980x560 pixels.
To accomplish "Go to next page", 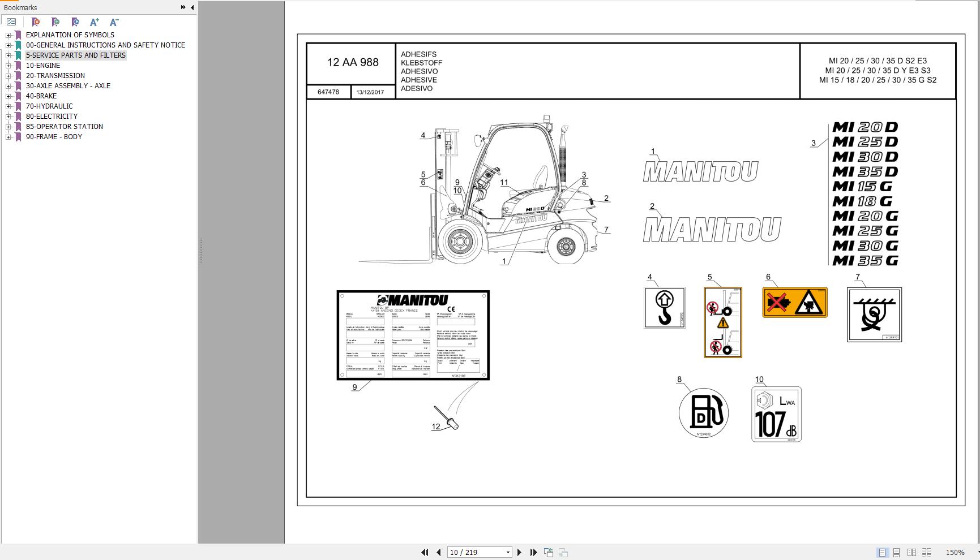I will (x=519, y=552).
